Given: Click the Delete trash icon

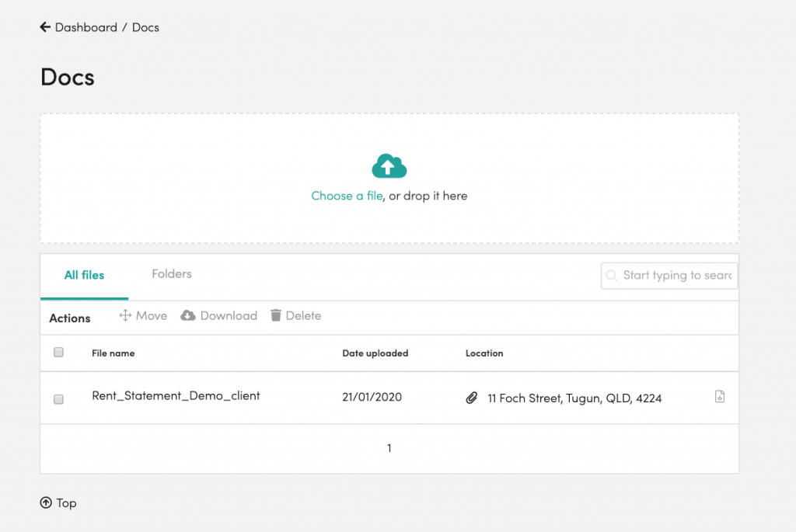Looking at the screenshot, I should [x=276, y=315].
